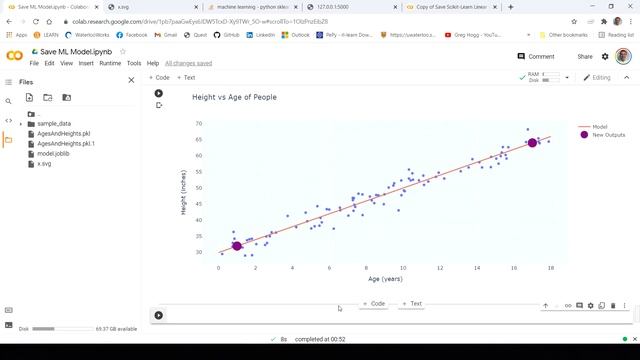Copy link to cell icon
Viewport: 640px width, 360px height.
click(568, 305)
